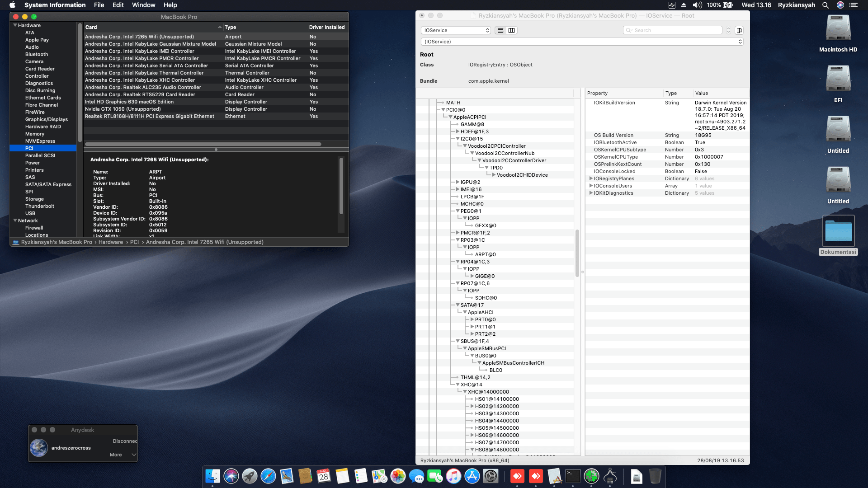Expand the IOKitDiagnostics property
This screenshot has width=868, height=488.
coord(591,193)
